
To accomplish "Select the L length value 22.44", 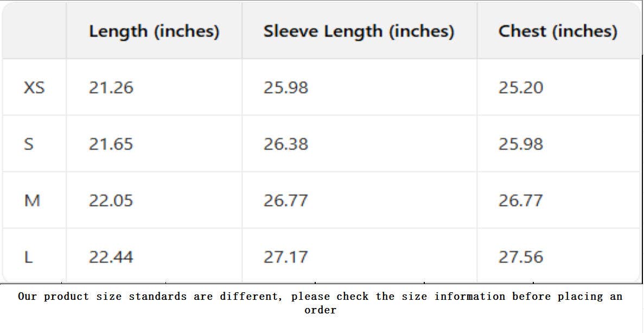I will pos(111,257).
